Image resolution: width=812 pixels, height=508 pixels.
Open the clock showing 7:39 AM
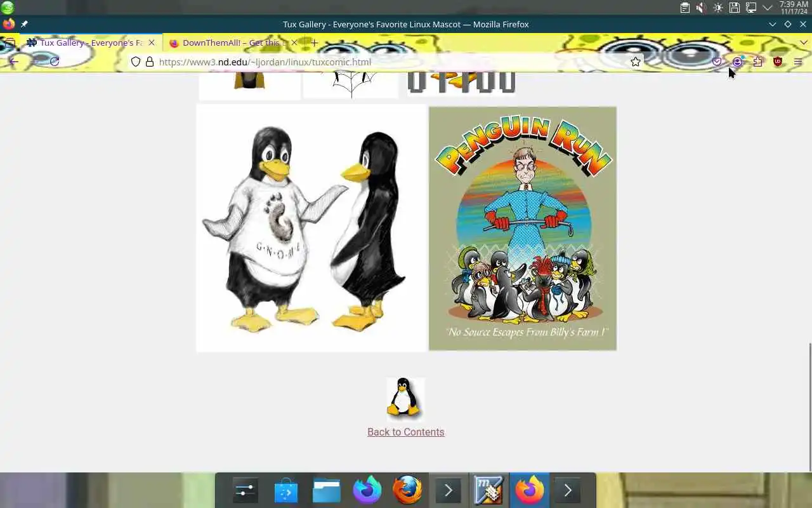(794, 8)
